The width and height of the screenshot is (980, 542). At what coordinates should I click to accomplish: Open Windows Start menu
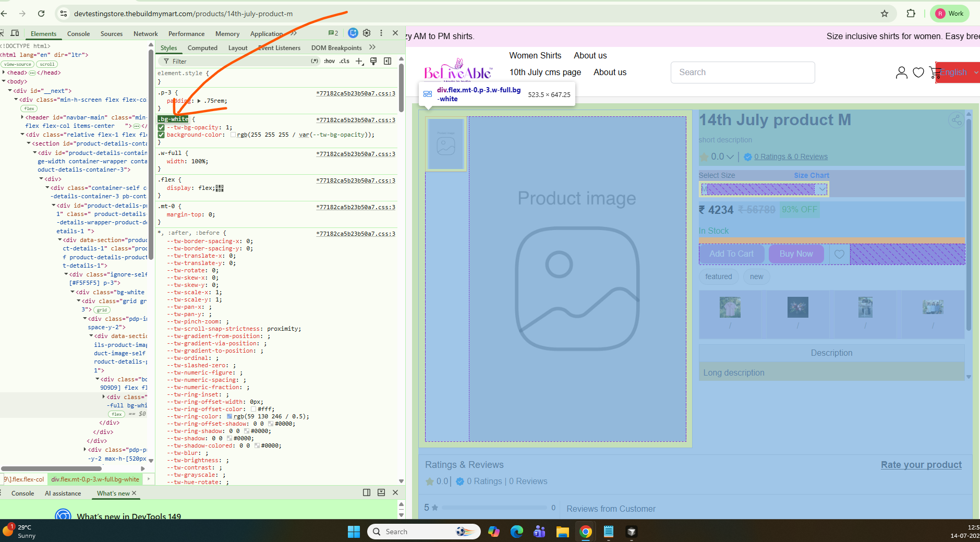[354, 532]
